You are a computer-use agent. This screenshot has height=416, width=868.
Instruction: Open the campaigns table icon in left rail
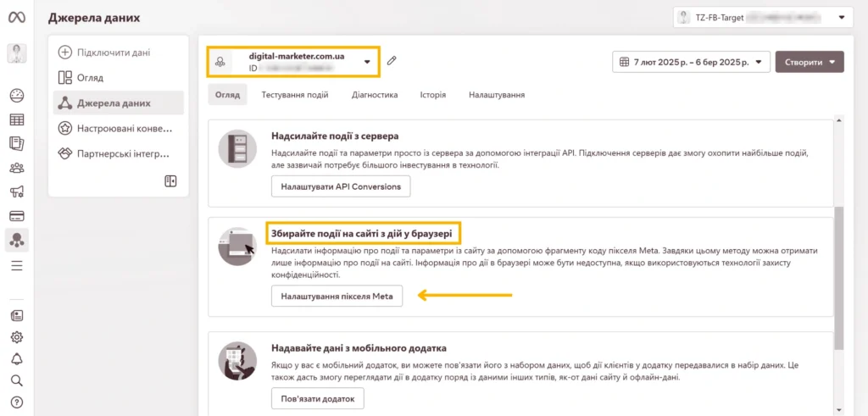coord(17,119)
